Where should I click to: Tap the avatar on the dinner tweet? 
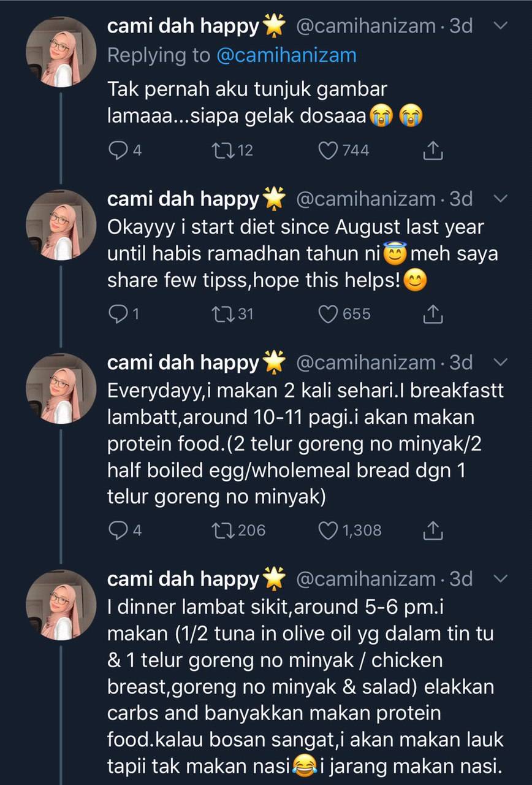[61, 605]
